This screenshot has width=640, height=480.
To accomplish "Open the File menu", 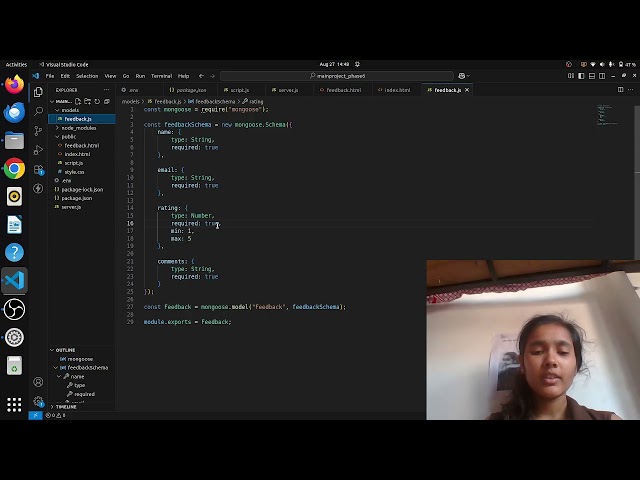I will (50, 76).
